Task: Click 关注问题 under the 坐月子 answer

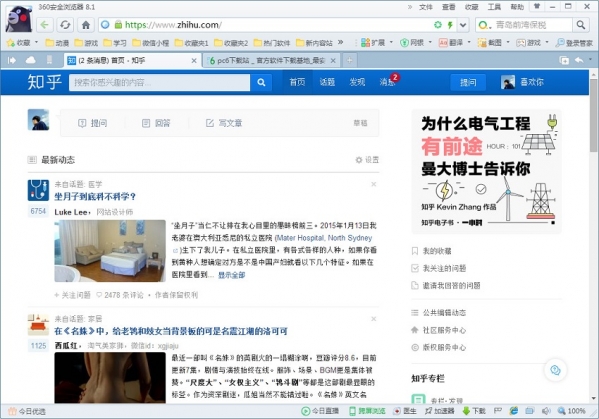Action: (73, 295)
